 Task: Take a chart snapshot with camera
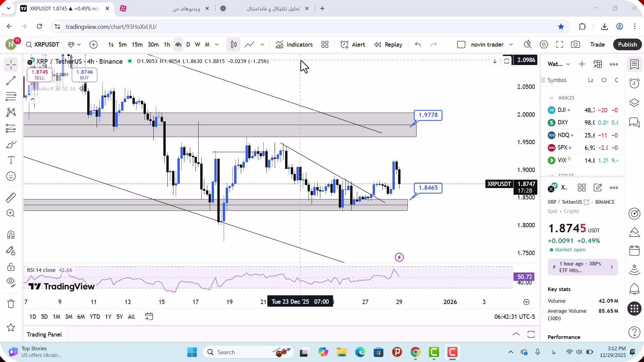click(x=576, y=45)
